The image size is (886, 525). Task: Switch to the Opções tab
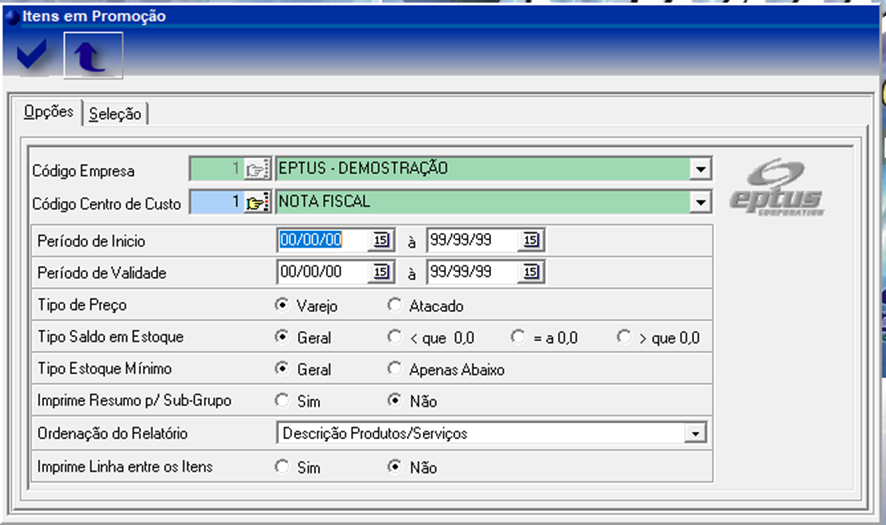pos(48,112)
